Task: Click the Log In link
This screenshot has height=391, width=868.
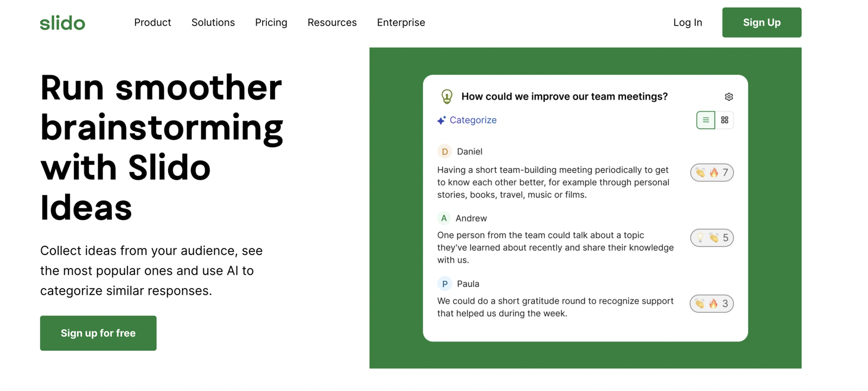Action: (x=687, y=22)
